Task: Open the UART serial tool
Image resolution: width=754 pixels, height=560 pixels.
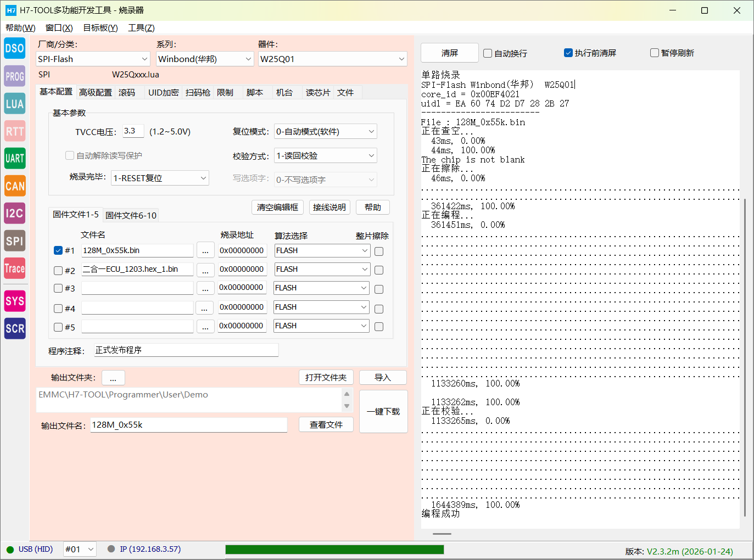Action: (15, 159)
